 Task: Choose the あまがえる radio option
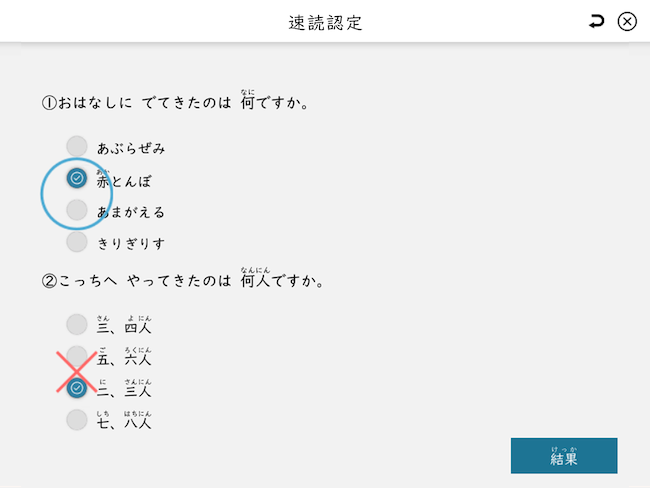point(77,210)
